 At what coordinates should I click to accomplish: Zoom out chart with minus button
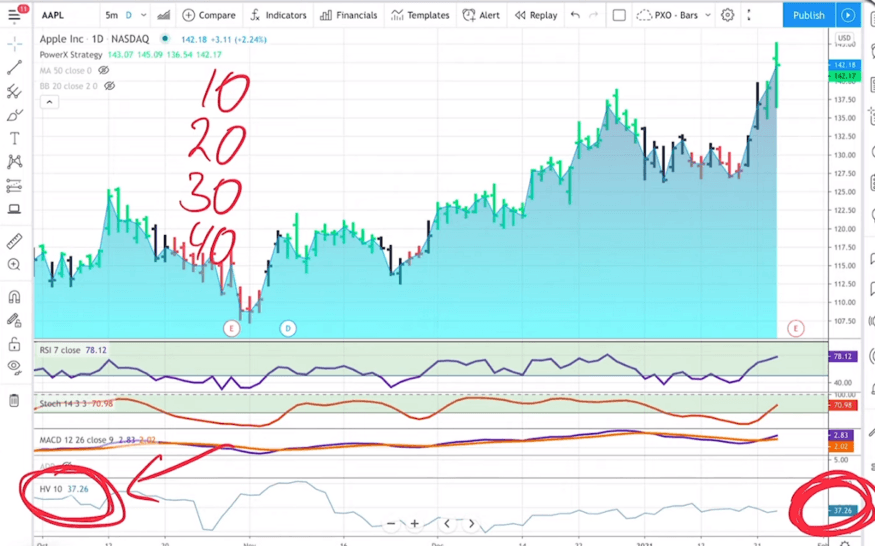(391, 524)
